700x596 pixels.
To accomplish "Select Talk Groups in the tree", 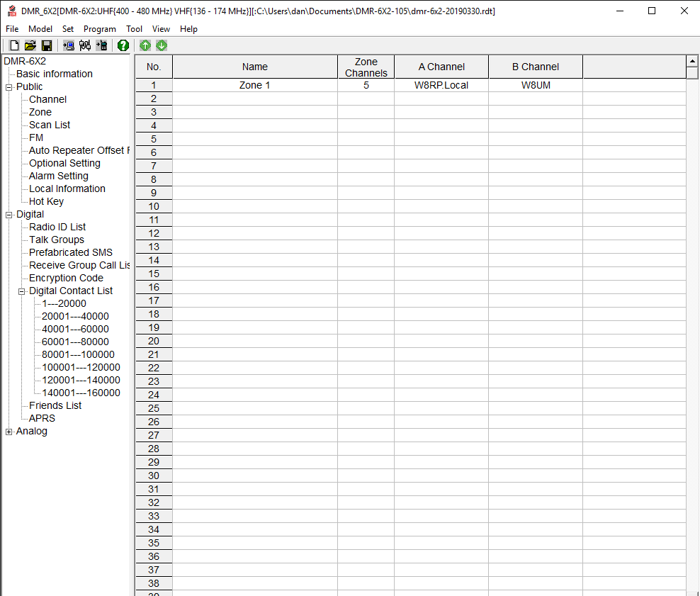I will pos(57,240).
